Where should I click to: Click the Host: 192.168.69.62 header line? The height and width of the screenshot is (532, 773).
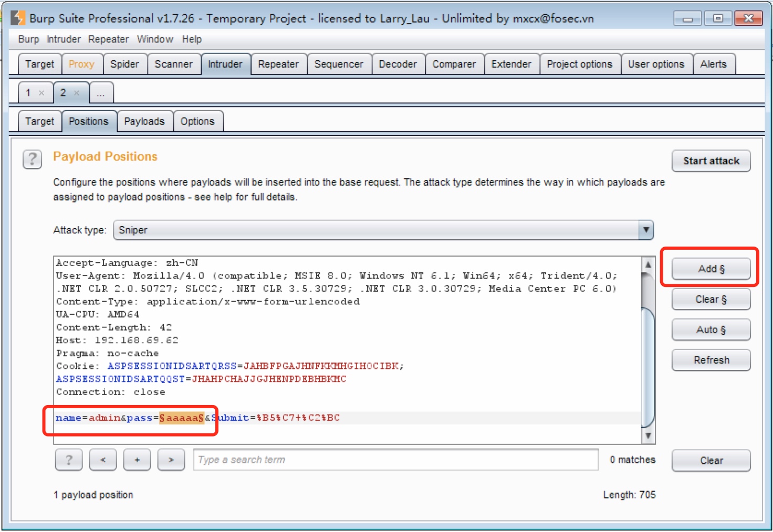(x=117, y=340)
